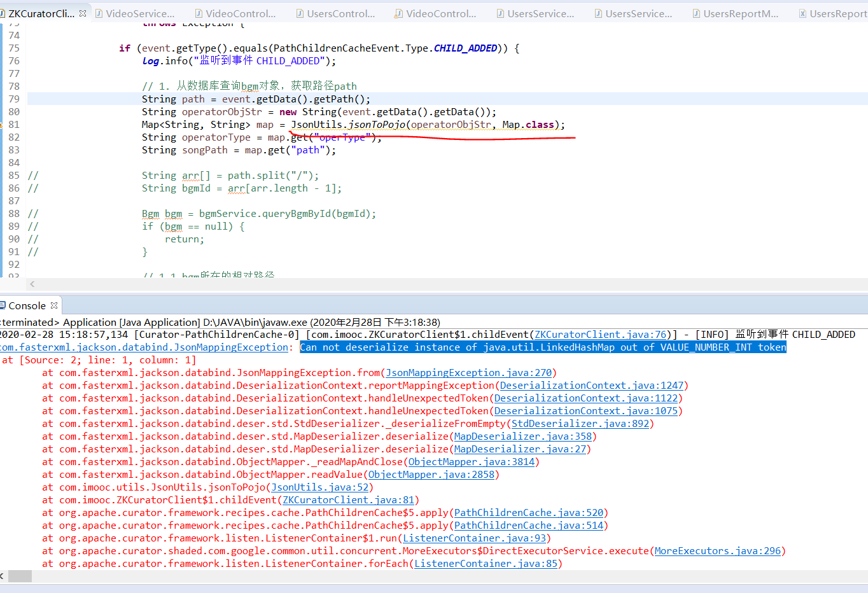Open MoreExecutors.java:296 stack link

[718, 551]
